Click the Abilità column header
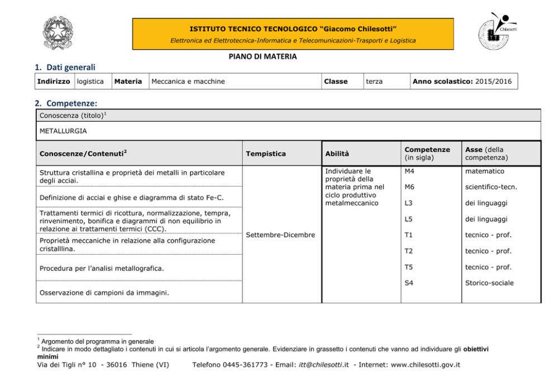This screenshot has height=392, width=554. tap(340, 154)
